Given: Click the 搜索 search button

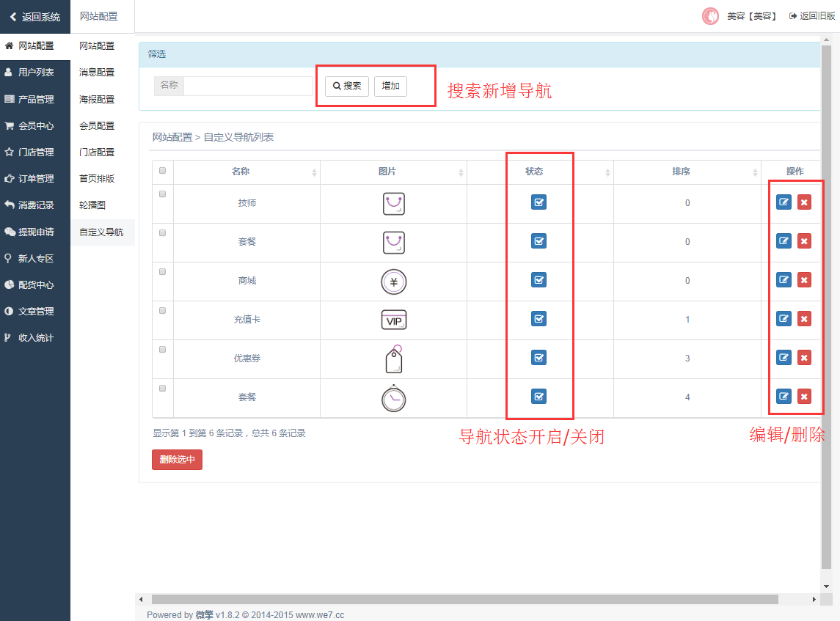Looking at the screenshot, I should click(x=347, y=86).
